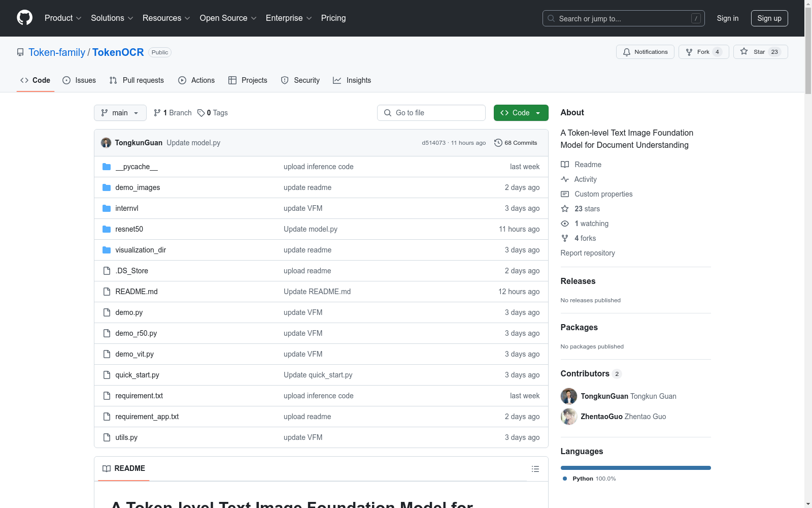Select the README tab heading
Image resolution: width=812 pixels, height=508 pixels.
pyautogui.click(x=124, y=468)
